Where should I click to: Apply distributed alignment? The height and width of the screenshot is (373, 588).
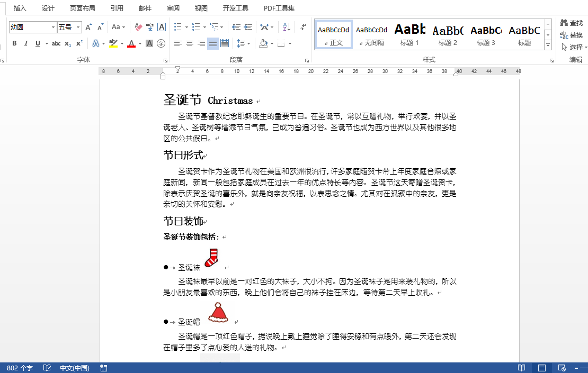[x=225, y=43]
